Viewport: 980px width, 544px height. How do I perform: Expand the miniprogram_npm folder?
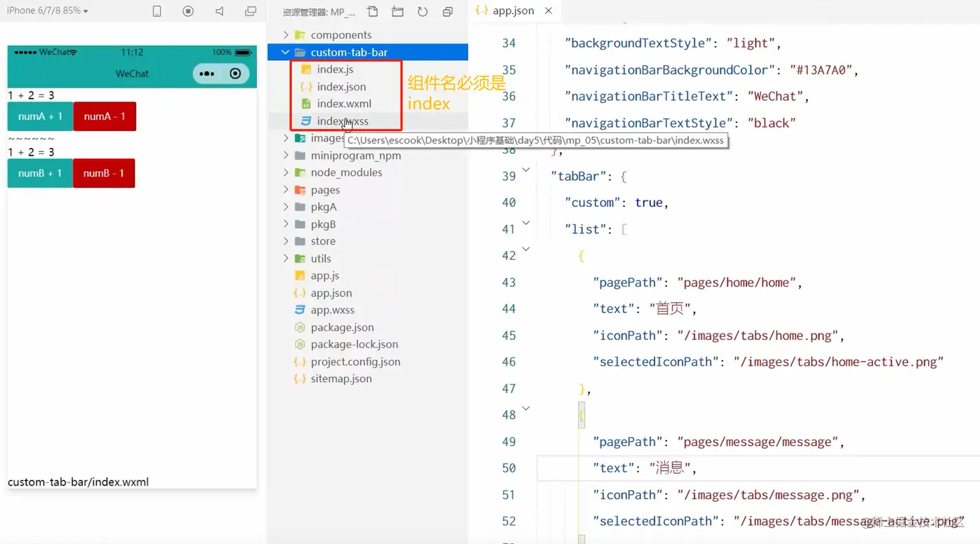286,155
